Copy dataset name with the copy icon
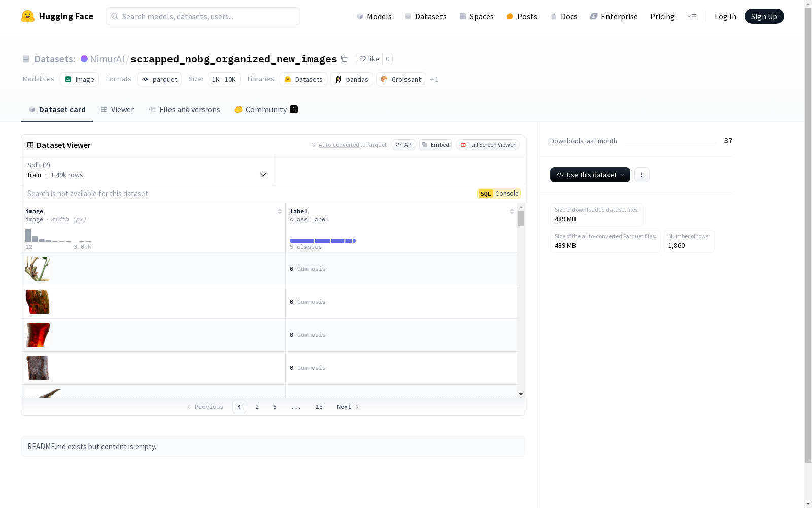The height and width of the screenshot is (508, 812). point(344,59)
